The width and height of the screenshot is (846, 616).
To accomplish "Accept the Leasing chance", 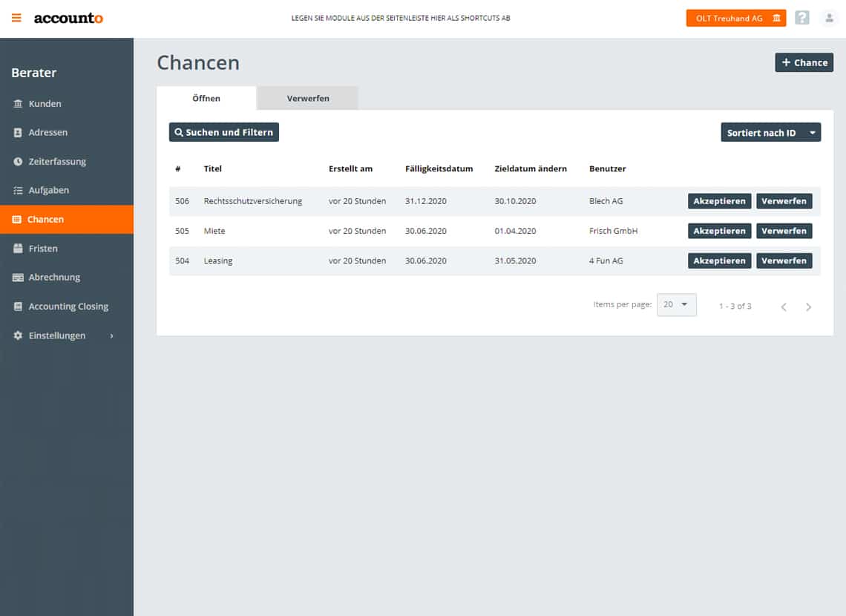I will [x=719, y=261].
